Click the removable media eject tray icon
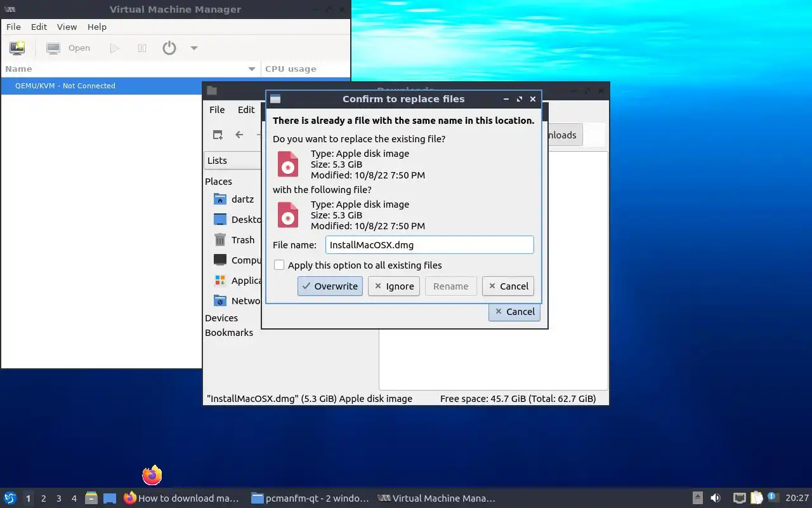The image size is (812, 508). pos(697,498)
